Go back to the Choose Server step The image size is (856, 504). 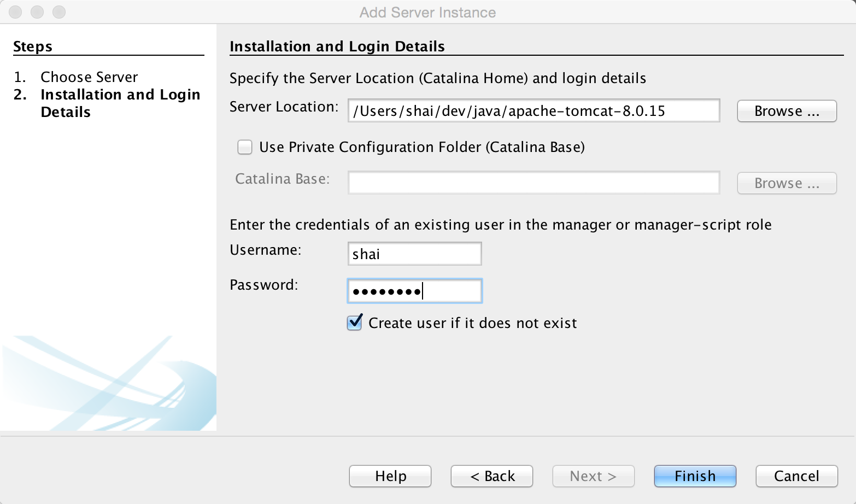(x=491, y=476)
